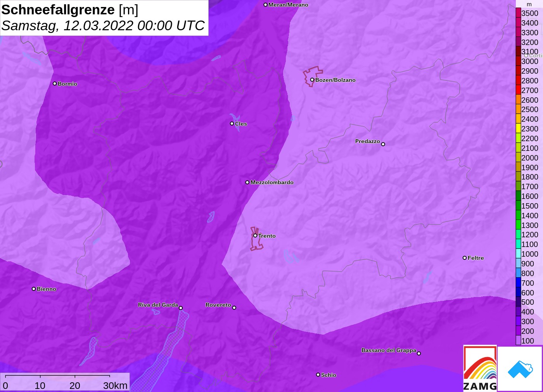Click the Feltre location marker

465,258
